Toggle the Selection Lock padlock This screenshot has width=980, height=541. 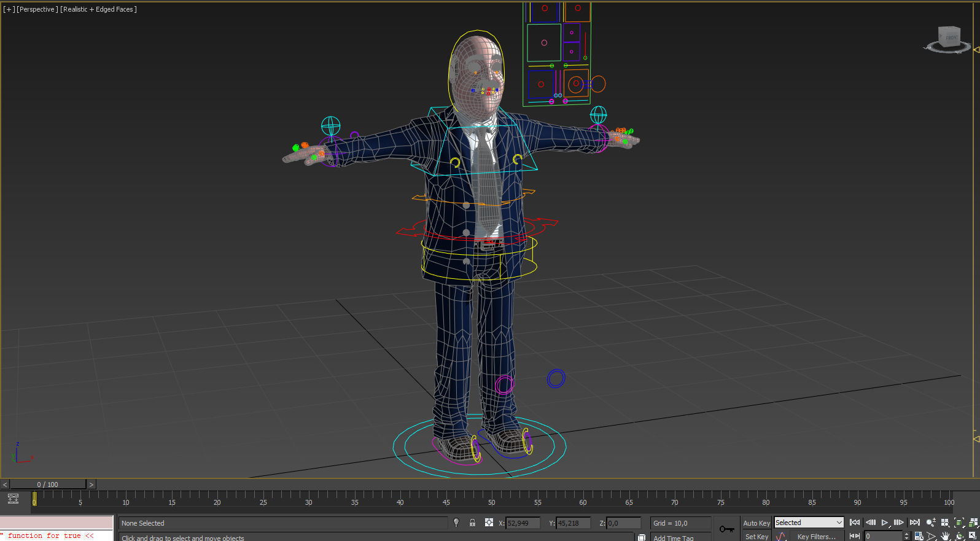472,523
